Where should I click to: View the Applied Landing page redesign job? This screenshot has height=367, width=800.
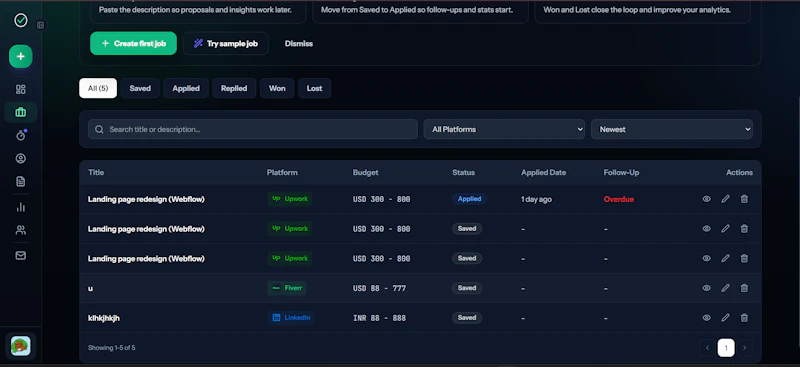coord(706,199)
